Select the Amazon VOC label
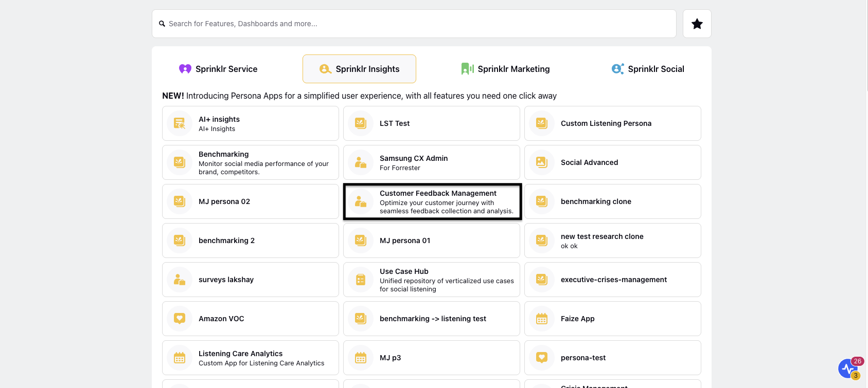The width and height of the screenshot is (868, 388). pyautogui.click(x=221, y=319)
